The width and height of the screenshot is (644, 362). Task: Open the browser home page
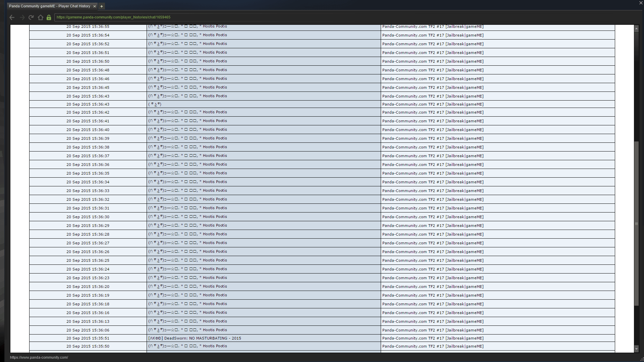[x=41, y=17]
